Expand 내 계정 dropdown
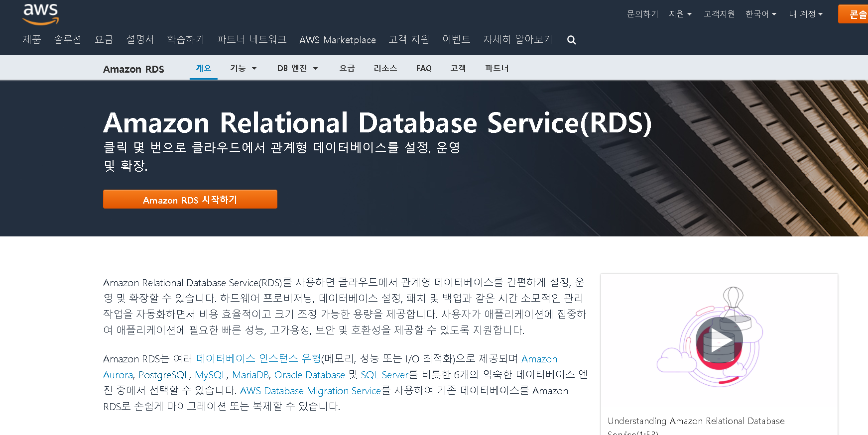The height and width of the screenshot is (435, 868). pos(806,14)
